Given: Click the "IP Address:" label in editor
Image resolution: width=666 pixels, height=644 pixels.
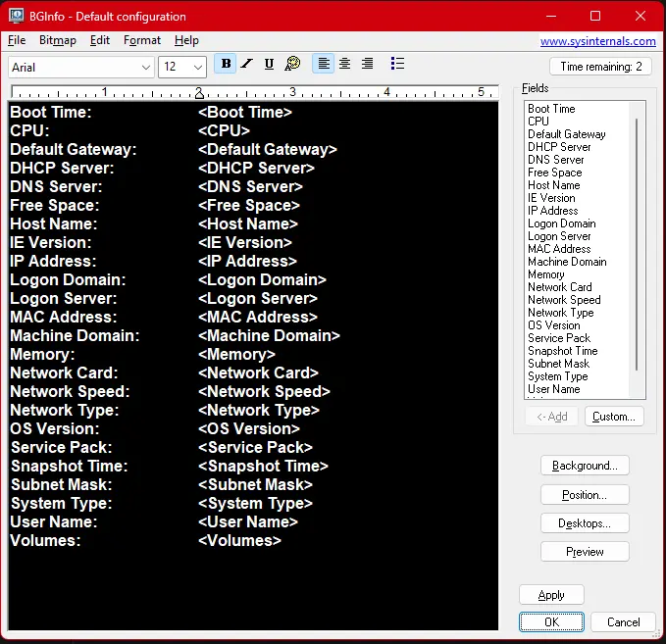Looking at the screenshot, I should point(53,261).
